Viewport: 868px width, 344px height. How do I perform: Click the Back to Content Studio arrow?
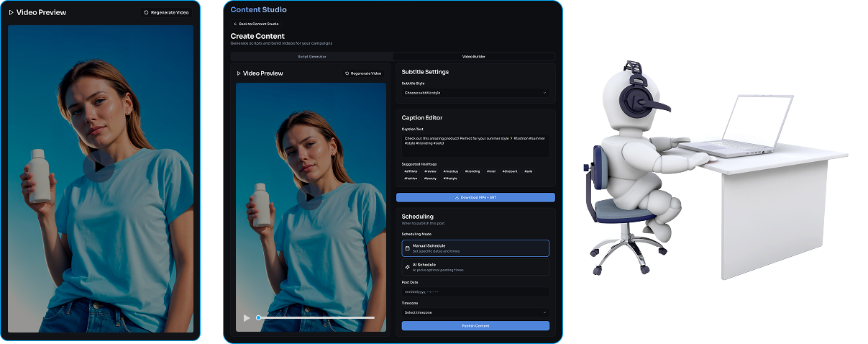click(x=235, y=24)
